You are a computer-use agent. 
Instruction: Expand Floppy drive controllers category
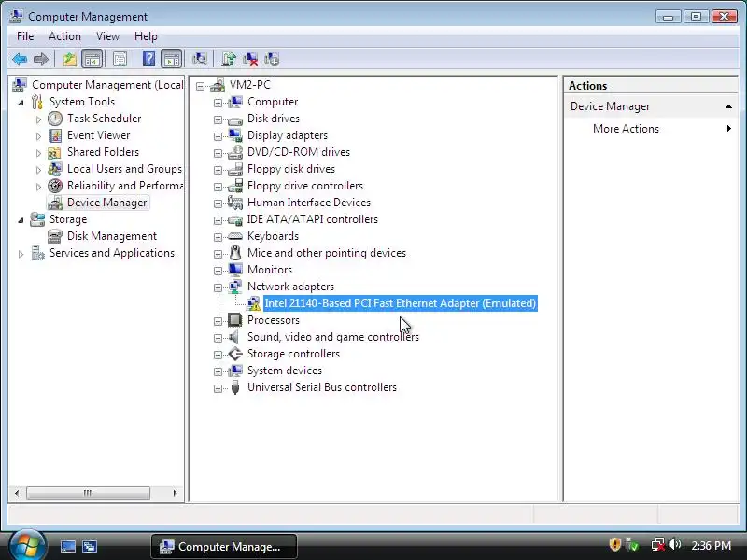(x=218, y=187)
